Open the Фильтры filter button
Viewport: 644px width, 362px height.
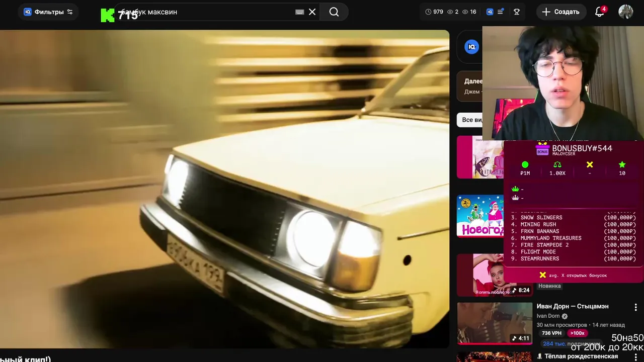click(48, 12)
